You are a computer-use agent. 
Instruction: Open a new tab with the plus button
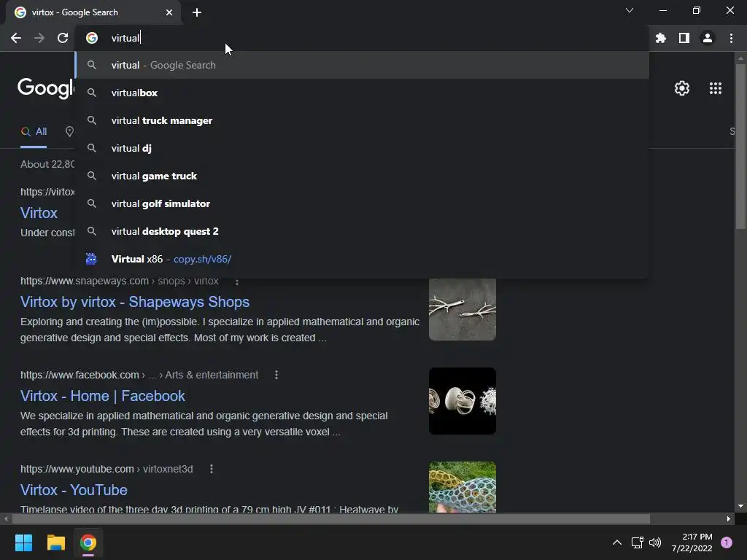[197, 12]
